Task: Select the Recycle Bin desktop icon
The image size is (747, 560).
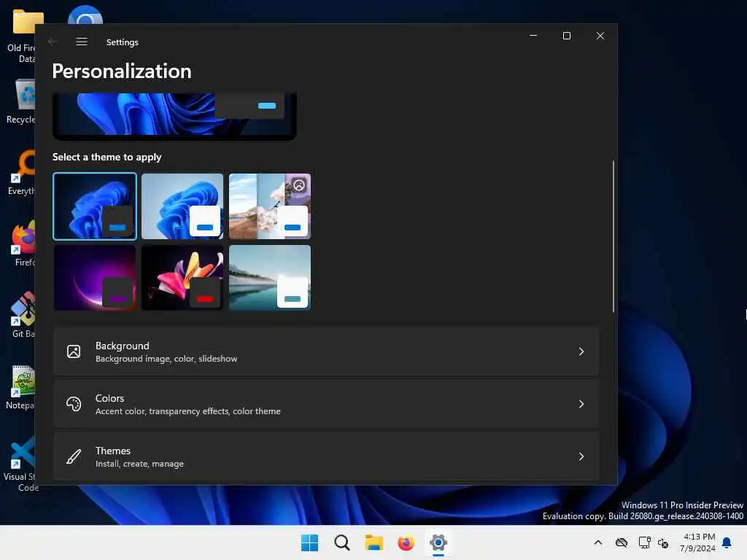Action: (21, 101)
